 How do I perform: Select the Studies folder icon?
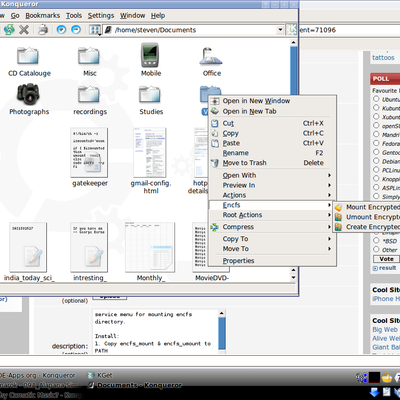150,94
